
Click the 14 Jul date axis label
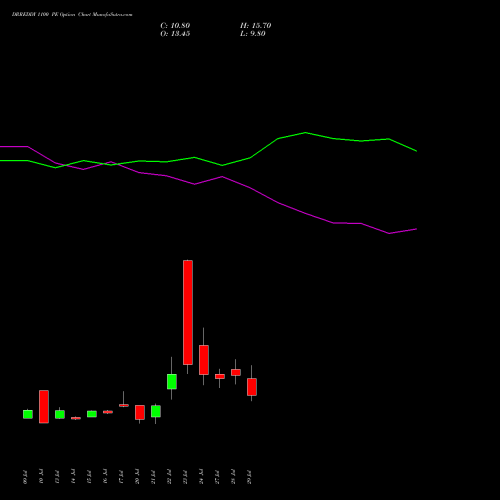73,477
